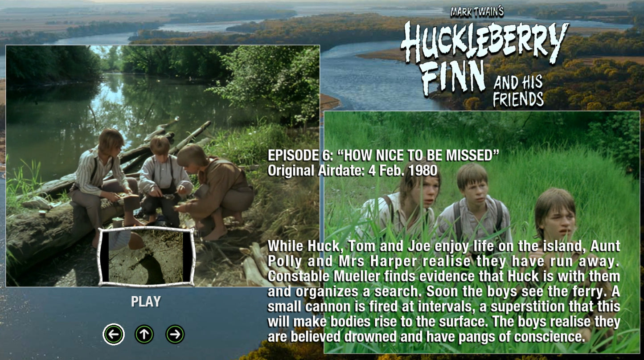The height and width of the screenshot is (360, 644).
Task: Click the up arrow navigation icon
Action: (144, 334)
